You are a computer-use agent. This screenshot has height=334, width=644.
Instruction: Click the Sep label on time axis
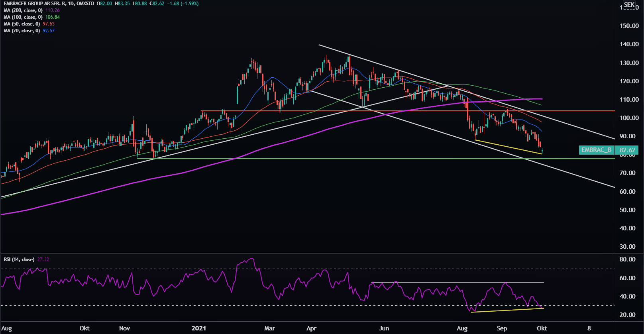coord(502,328)
